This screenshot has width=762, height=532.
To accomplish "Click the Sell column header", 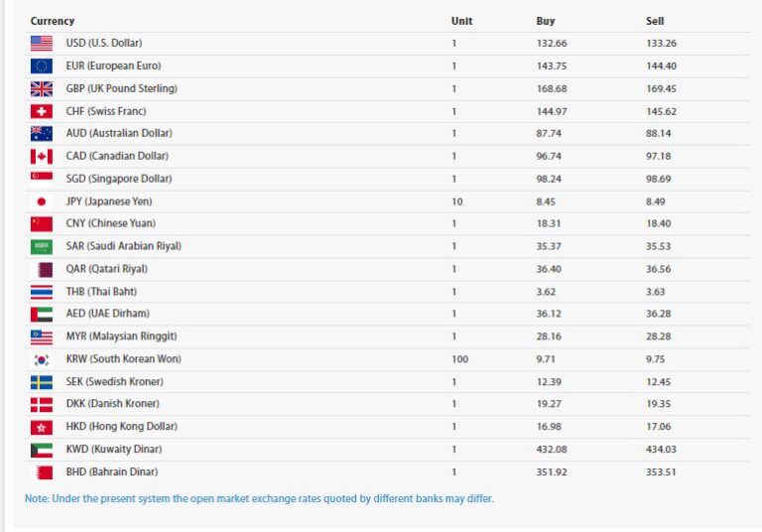I will tap(655, 21).
